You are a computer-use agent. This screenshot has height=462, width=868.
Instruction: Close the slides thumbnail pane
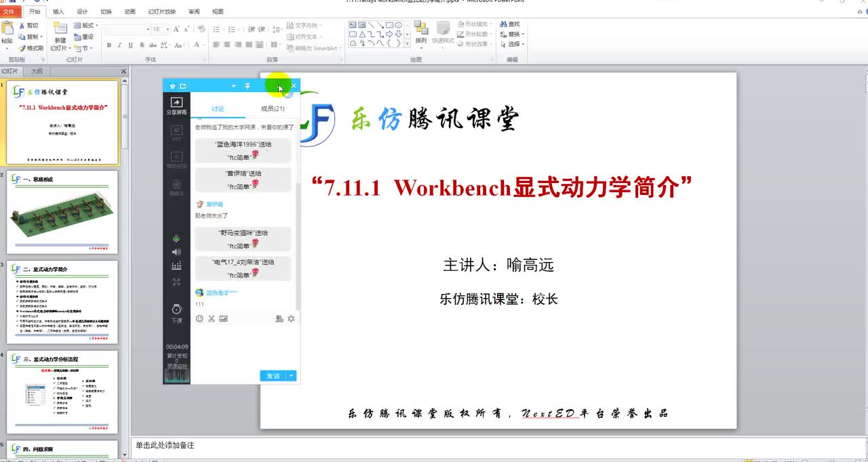pos(123,71)
